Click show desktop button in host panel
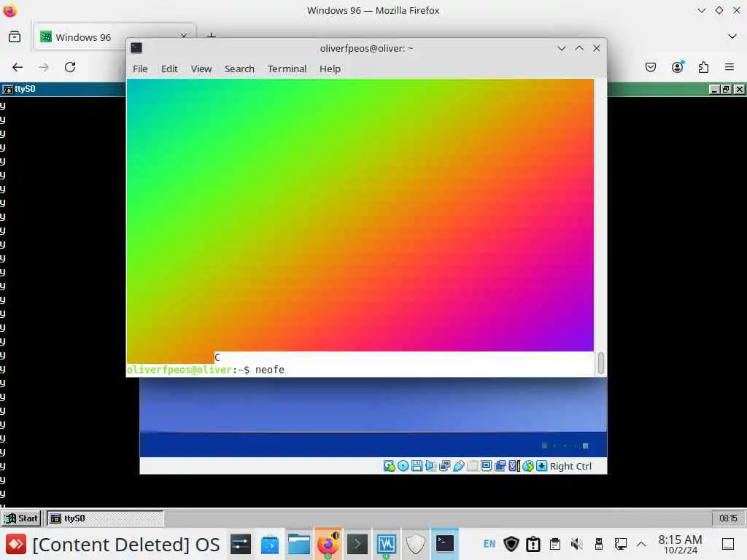This screenshot has width=747, height=560. (x=728, y=544)
